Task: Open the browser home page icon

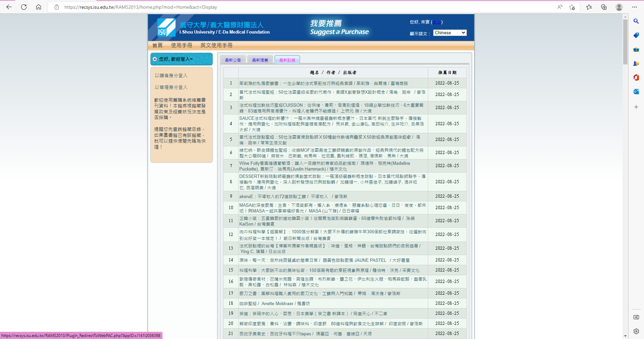Action: [39, 7]
